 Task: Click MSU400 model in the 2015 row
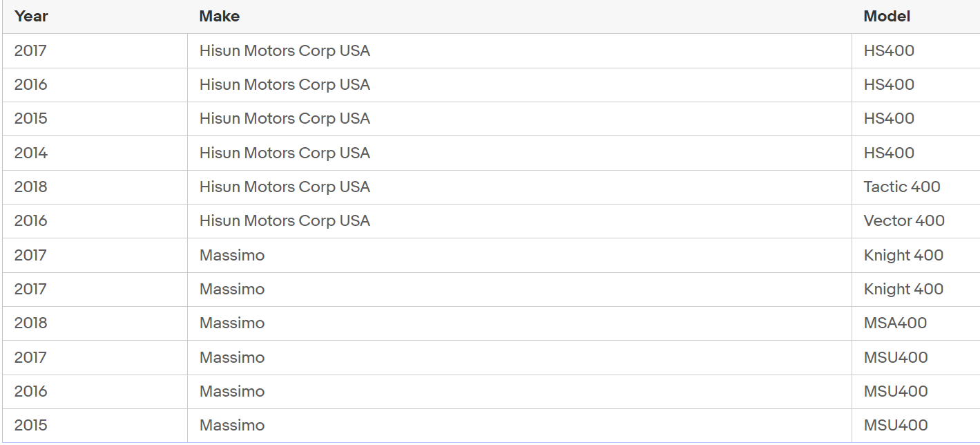click(x=896, y=425)
